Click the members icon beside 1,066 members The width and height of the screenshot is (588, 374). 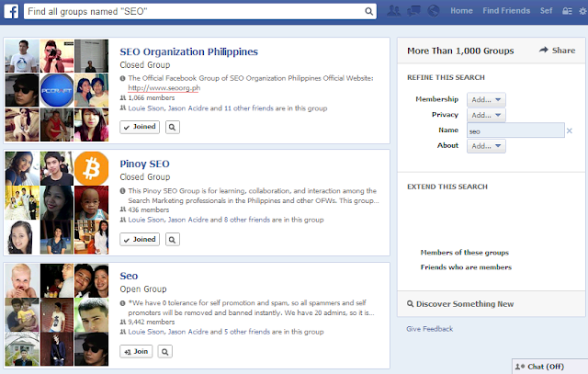[122, 97]
